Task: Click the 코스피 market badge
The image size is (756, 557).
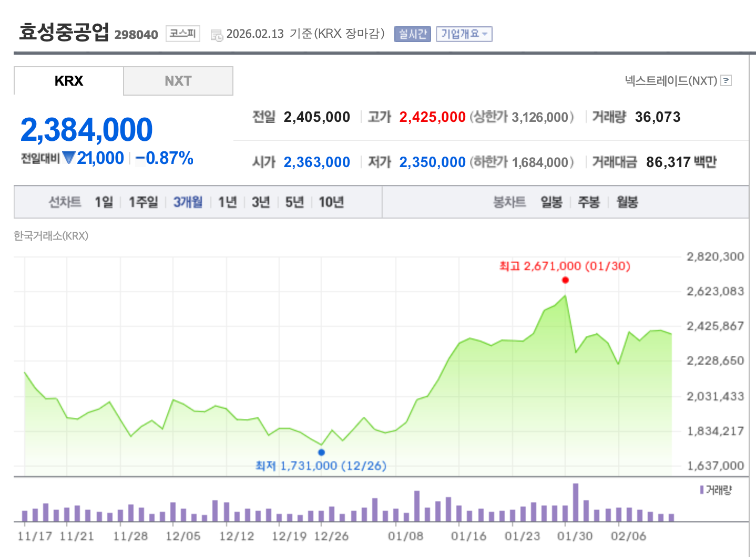Action: point(183,34)
